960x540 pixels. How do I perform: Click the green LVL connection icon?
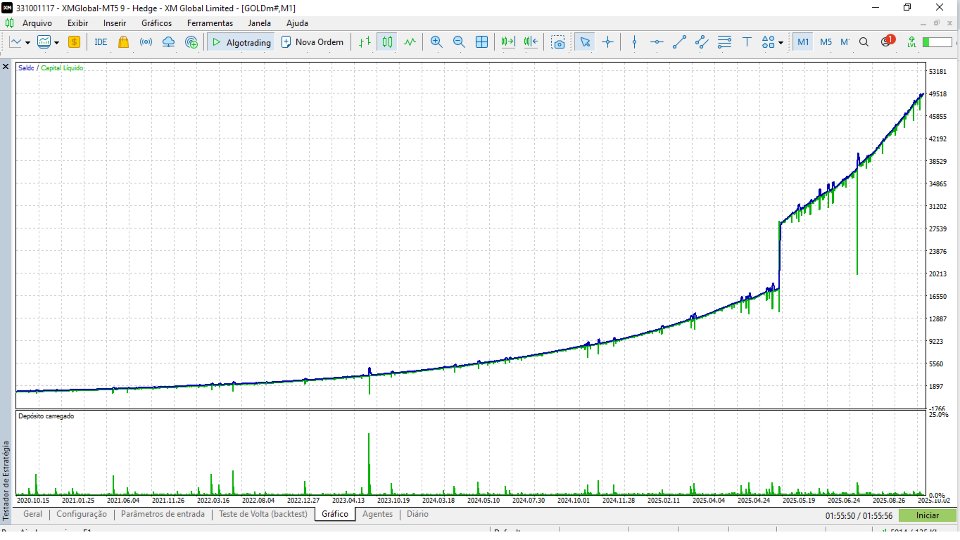pos(912,42)
